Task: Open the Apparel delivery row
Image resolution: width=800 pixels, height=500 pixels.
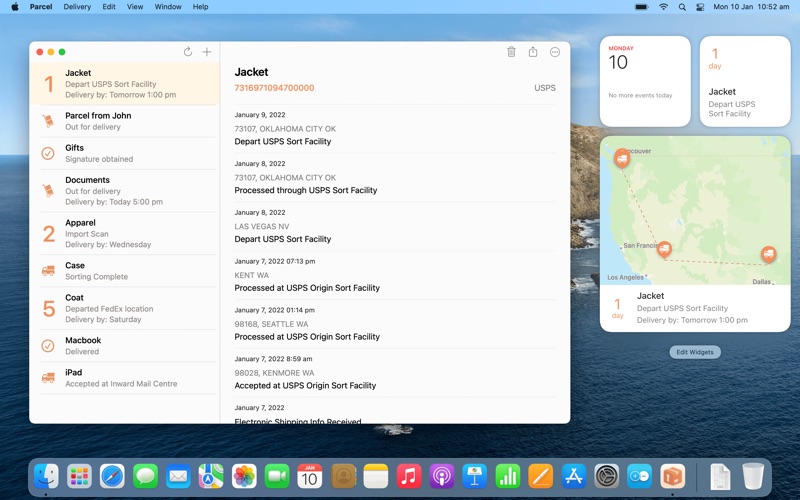Action: coord(124,233)
